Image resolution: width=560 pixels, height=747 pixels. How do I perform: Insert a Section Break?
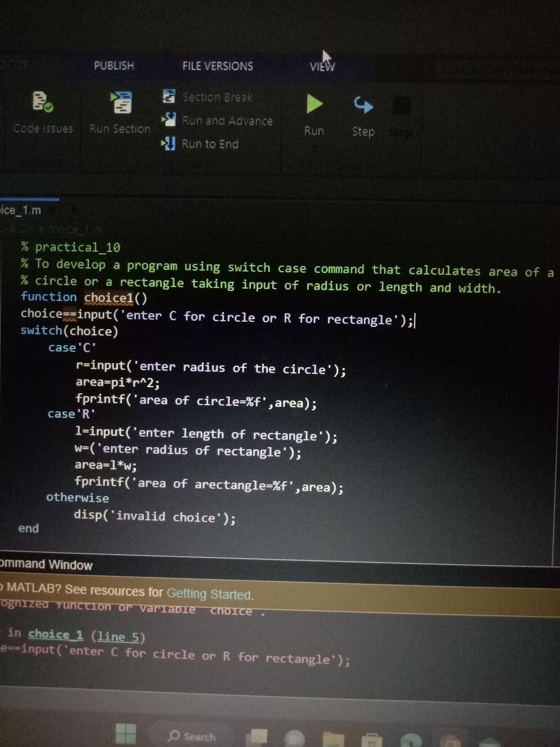216,98
